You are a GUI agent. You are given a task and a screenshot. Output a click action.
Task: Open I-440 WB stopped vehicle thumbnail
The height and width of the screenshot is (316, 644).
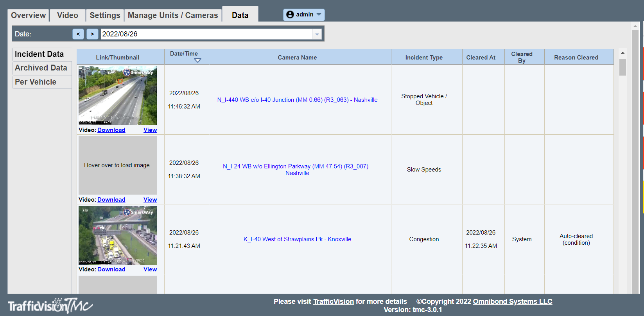pos(118,96)
